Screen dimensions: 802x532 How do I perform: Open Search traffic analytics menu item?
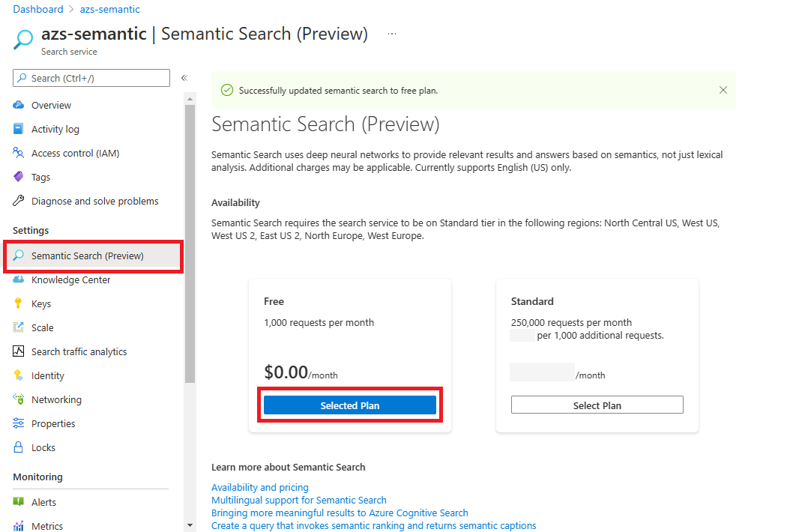click(x=79, y=352)
